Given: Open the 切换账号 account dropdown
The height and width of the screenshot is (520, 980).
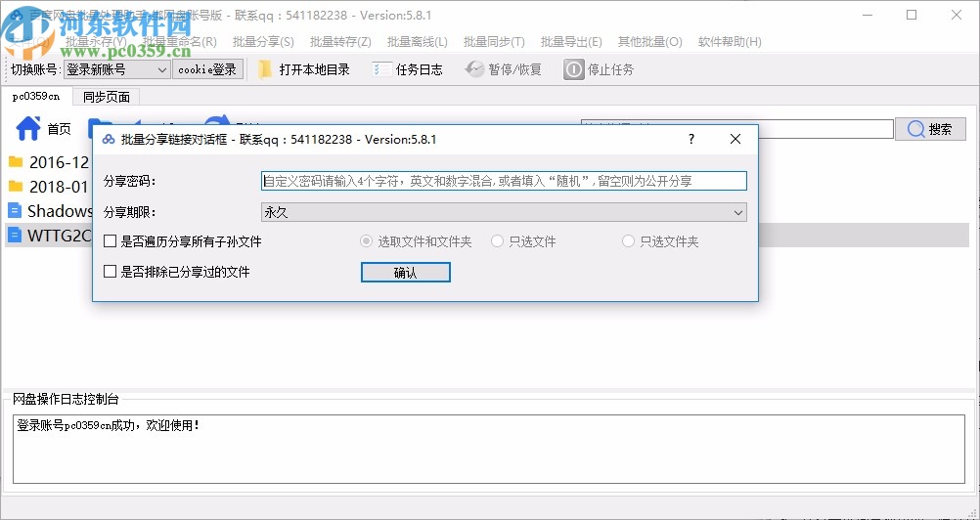Looking at the screenshot, I should [x=116, y=69].
